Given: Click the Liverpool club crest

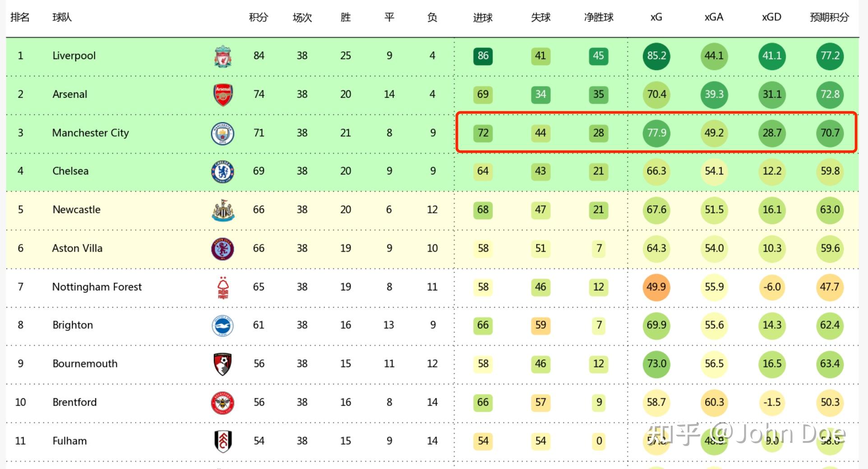Looking at the screenshot, I should 222,56.
